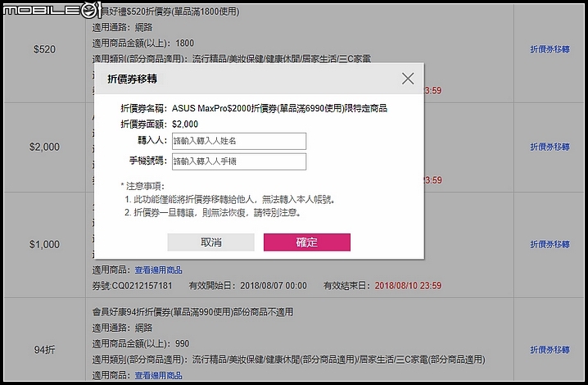Confirm the transfer with the 確定 button
Viewport: 588px width, 385px height.
click(x=307, y=242)
